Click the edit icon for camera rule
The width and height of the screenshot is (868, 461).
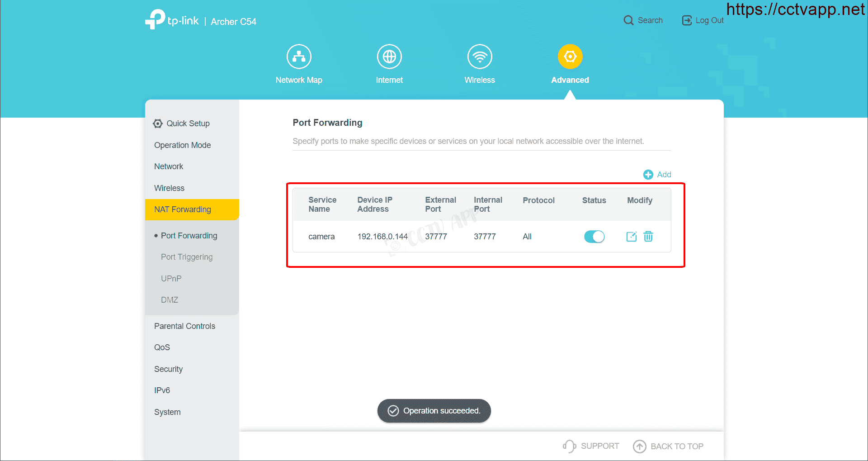click(x=631, y=237)
